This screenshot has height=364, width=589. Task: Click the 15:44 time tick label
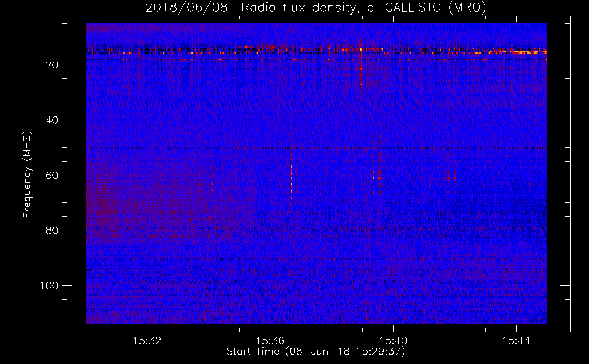pos(516,341)
